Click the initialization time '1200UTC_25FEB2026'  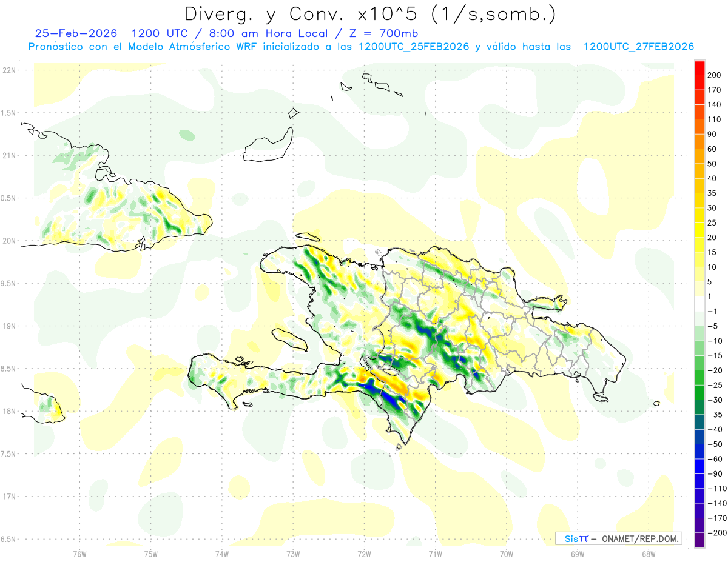pyautogui.click(x=414, y=47)
